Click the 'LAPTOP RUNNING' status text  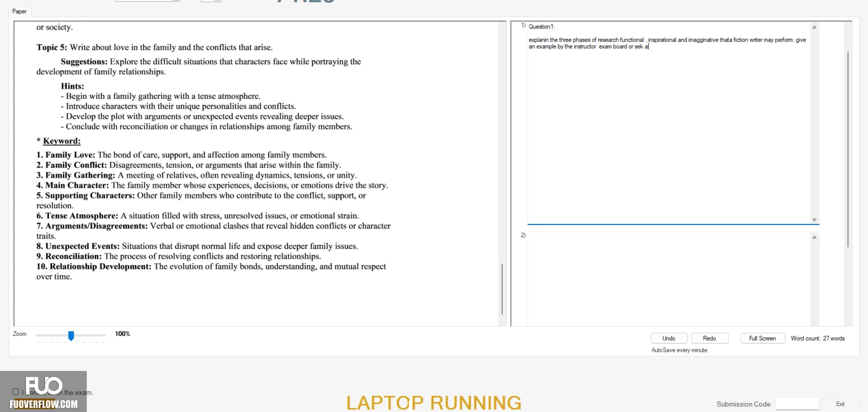tap(434, 403)
